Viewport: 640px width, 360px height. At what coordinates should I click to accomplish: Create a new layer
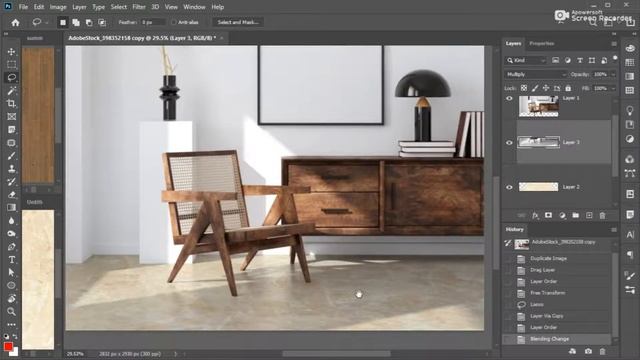[x=589, y=216]
